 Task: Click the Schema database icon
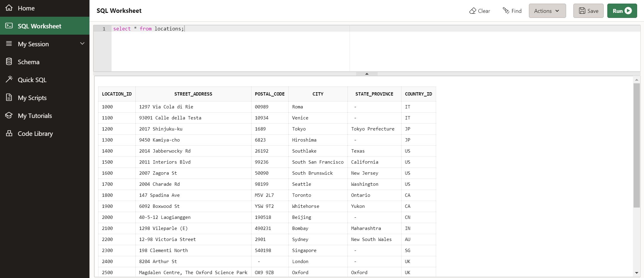pyautogui.click(x=9, y=62)
